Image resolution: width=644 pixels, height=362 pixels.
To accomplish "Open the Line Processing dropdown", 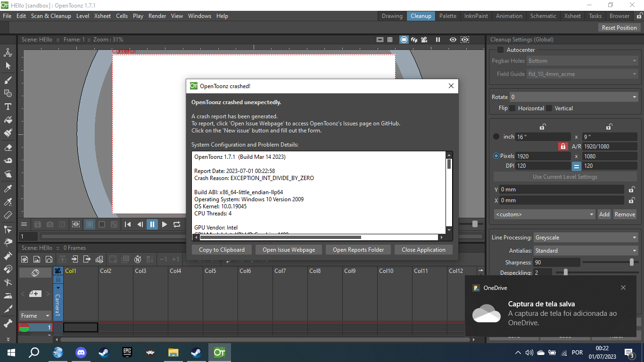I will 585,237.
